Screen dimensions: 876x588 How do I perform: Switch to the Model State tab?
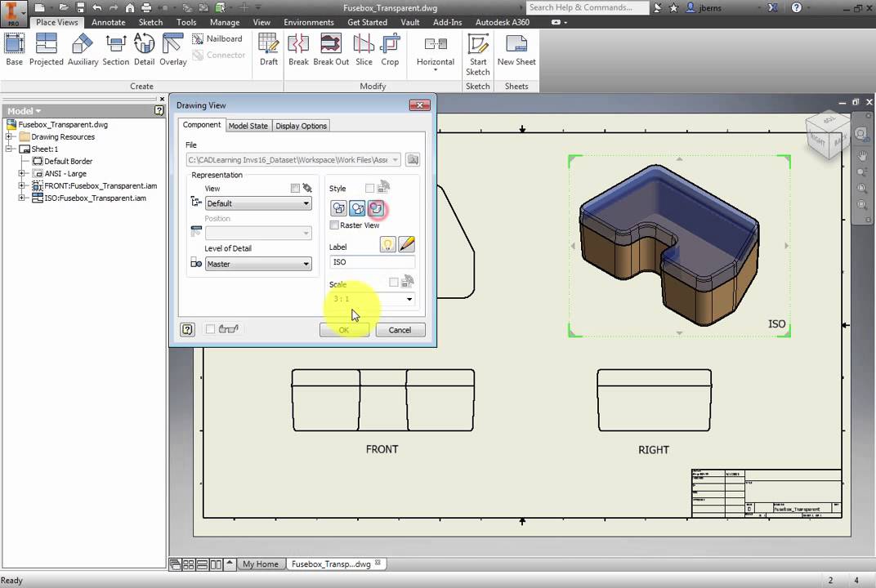click(248, 126)
